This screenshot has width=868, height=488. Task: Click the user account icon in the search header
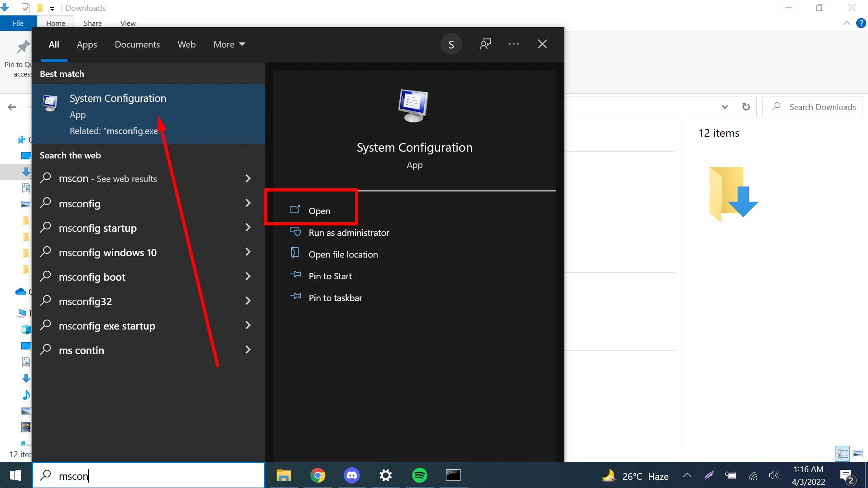point(451,44)
